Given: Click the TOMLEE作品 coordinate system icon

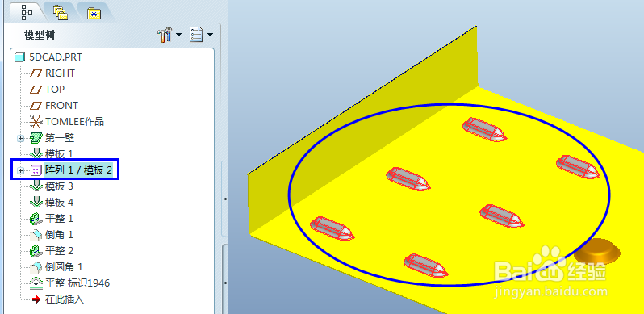Looking at the screenshot, I should 36,122.
